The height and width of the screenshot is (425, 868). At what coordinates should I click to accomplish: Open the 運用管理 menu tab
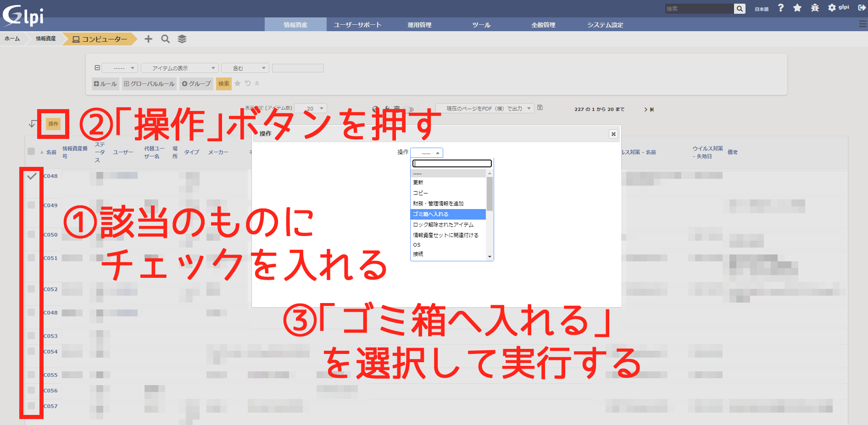coord(419,25)
